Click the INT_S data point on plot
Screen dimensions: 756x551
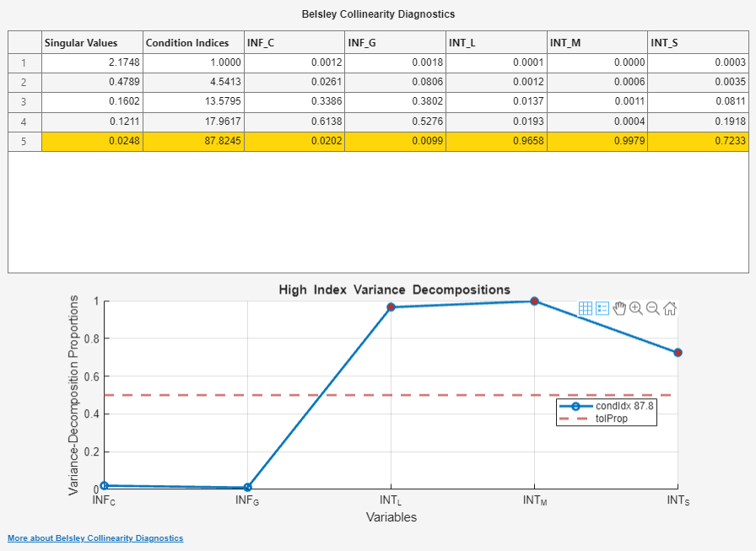678,353
